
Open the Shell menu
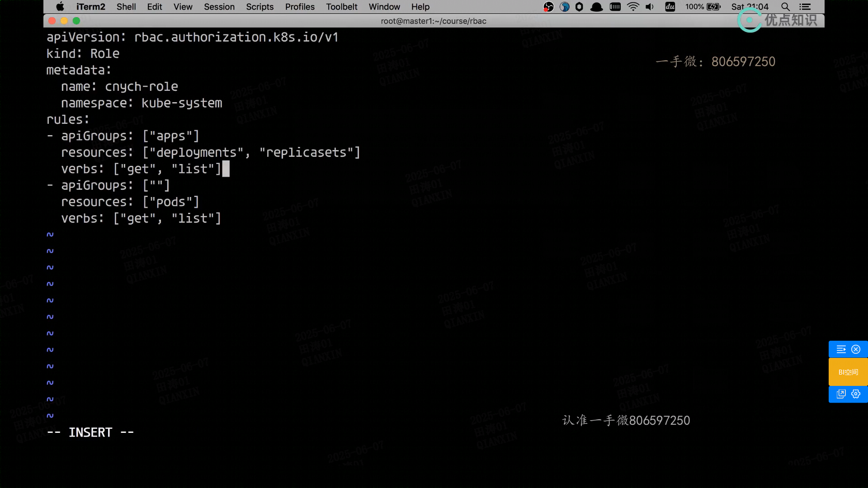[x=126, y=7]
